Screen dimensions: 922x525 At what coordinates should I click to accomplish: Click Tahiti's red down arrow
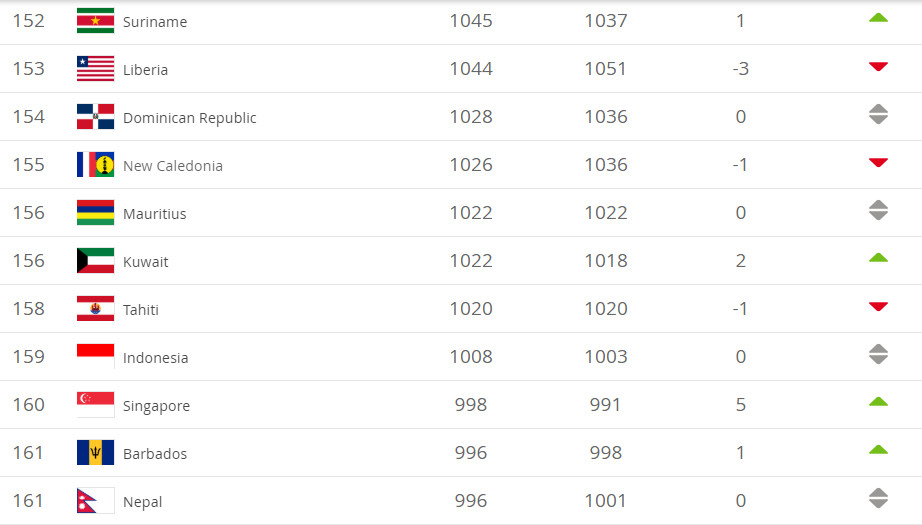pos(878,307)
